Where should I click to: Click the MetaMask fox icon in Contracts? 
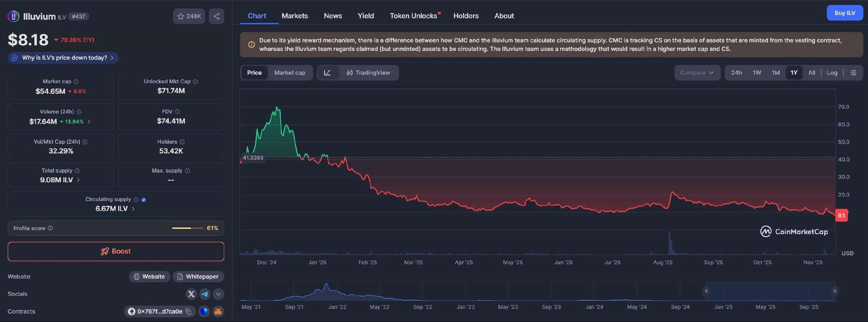[218, 312]
